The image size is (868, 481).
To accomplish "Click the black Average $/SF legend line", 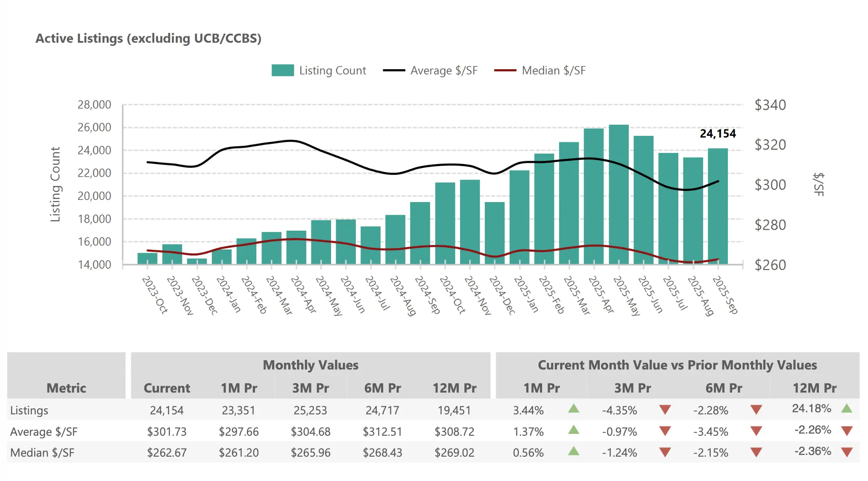I will point(394,70).
